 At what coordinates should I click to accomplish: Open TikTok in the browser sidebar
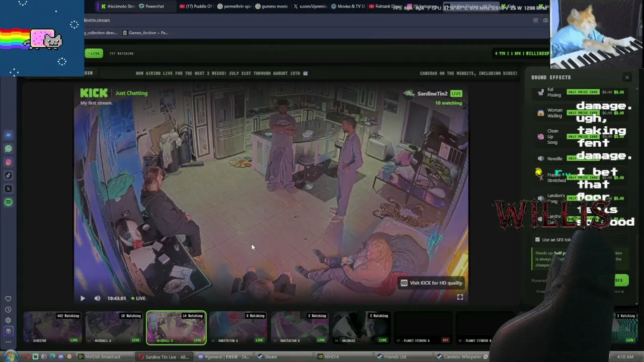tap(8, 175)
